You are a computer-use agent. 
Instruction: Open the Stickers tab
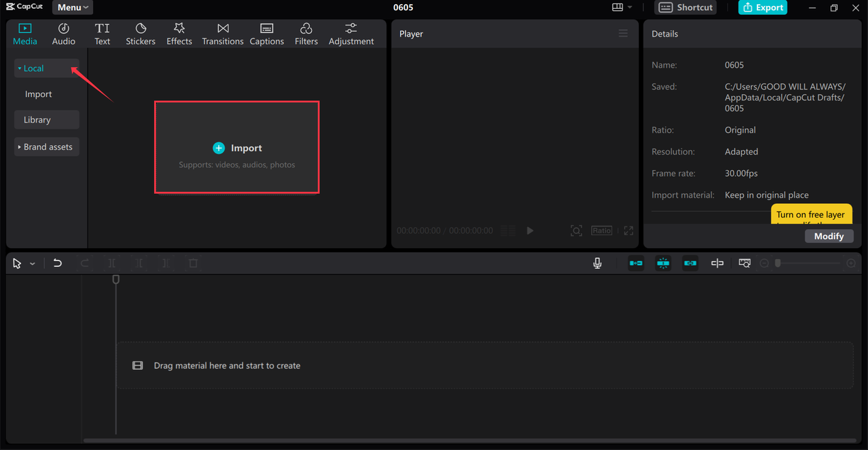(x=140, y=34)
